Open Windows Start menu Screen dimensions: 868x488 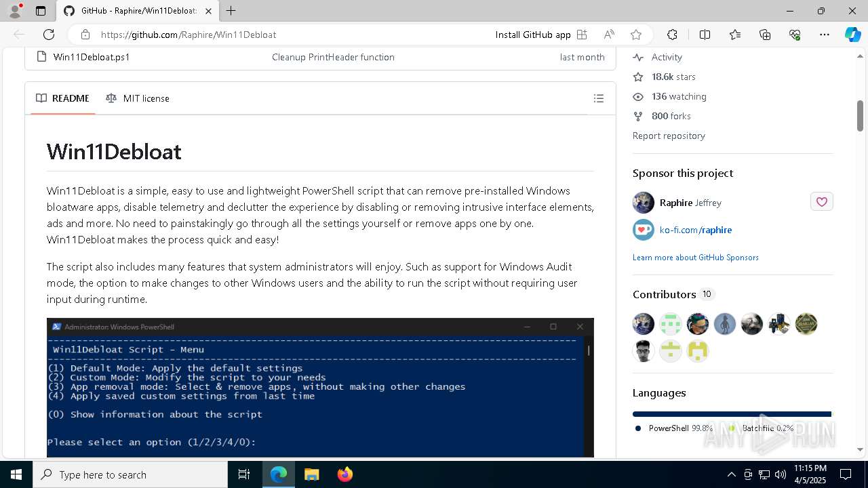[16, 474]
